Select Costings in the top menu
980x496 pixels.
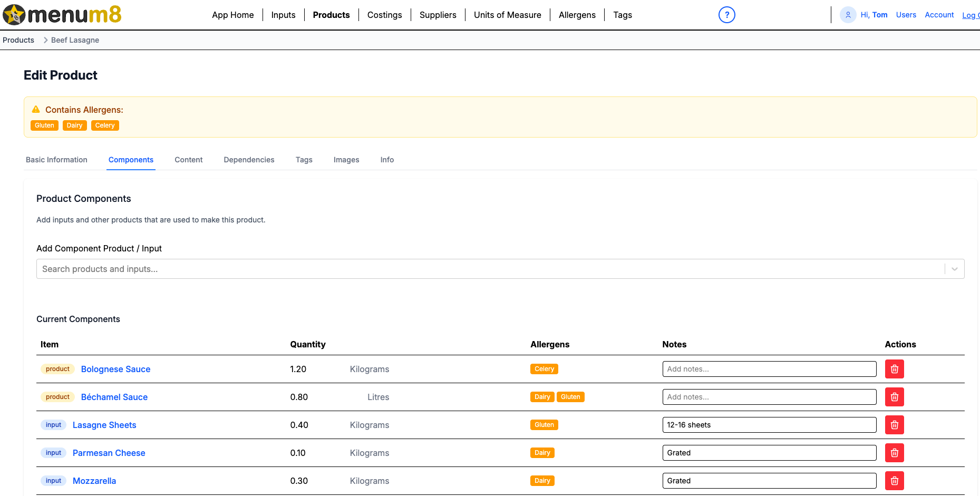[x=384, y=15]
